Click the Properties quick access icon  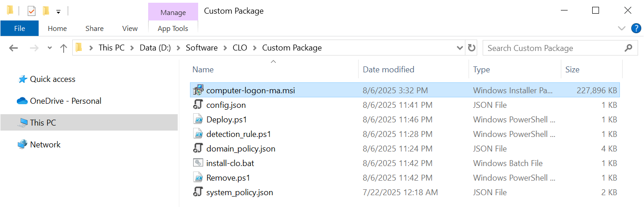(x=31, y=11)
